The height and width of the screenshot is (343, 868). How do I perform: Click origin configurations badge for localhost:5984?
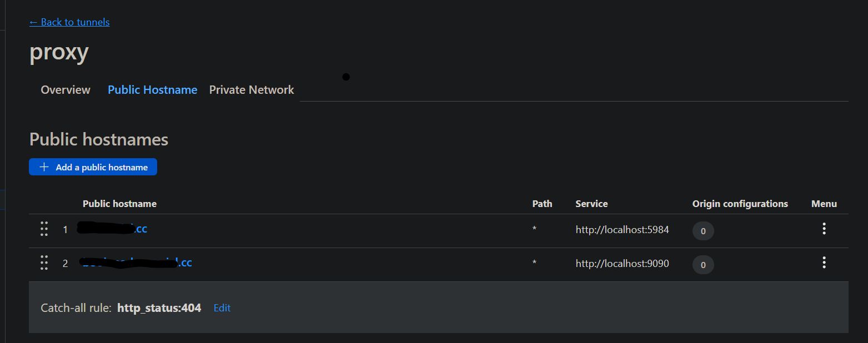pyautogui.click(x=703, y=231)
